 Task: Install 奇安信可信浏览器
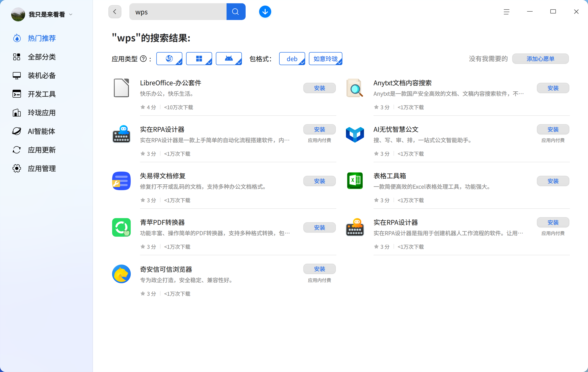tap(319, 269)
